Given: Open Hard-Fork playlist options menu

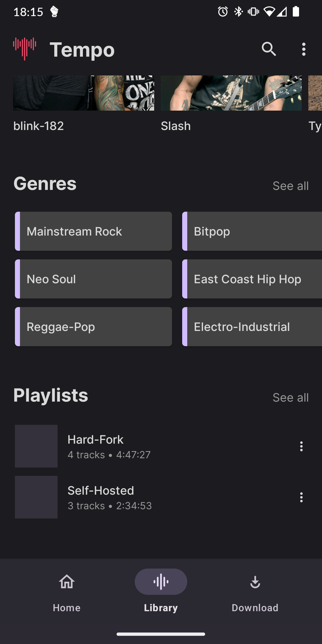Looking at the screenshot, I should pos(301,446).
